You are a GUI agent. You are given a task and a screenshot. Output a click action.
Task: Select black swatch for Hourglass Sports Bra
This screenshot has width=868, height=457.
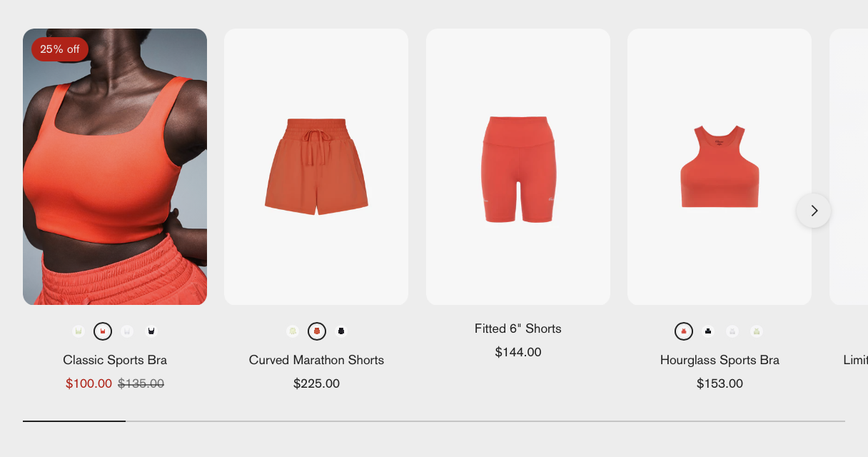tap(708, 331)
